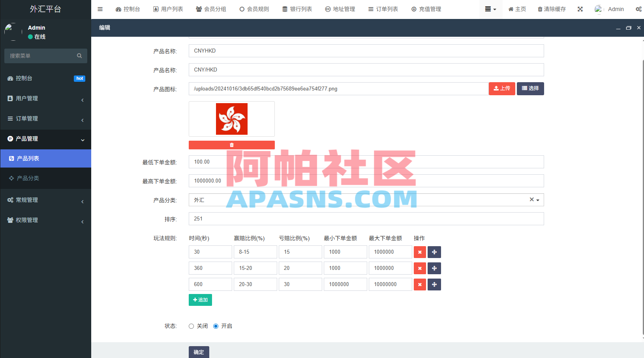Click the 上传 upload button
The height and width of the screenshot is (358, 644).
coord(502,89)
